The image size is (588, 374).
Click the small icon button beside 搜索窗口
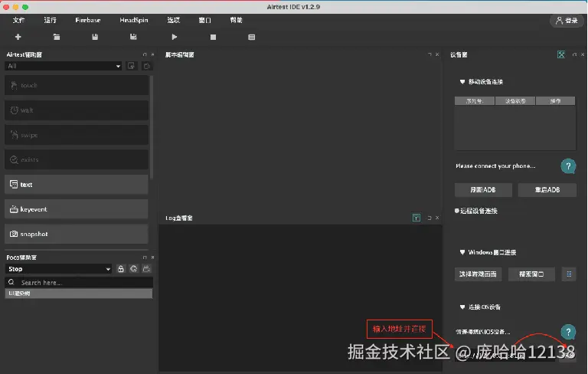click(569, 274)
